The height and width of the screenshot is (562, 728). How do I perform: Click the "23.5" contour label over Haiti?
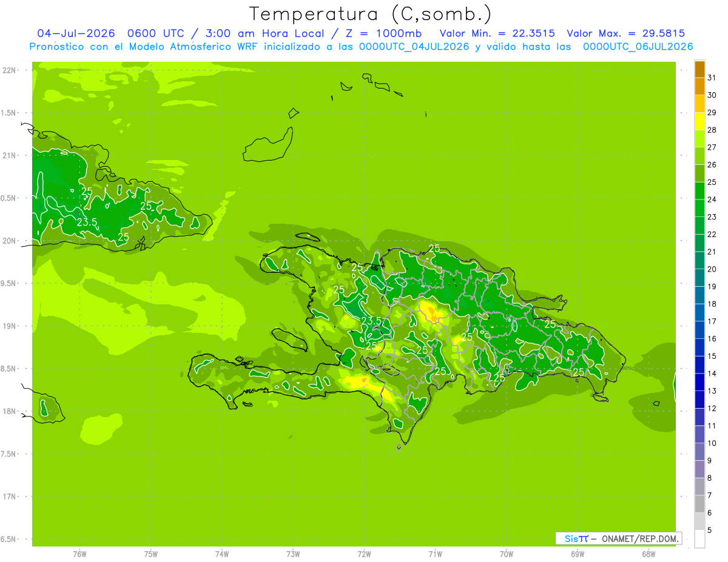coord(371,321)
